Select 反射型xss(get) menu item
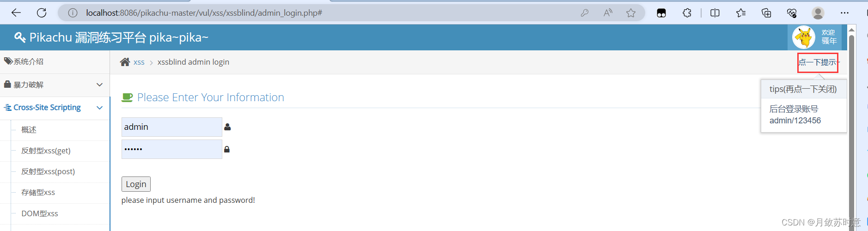Screen dimensions: 868x231 tap(46, 151)
